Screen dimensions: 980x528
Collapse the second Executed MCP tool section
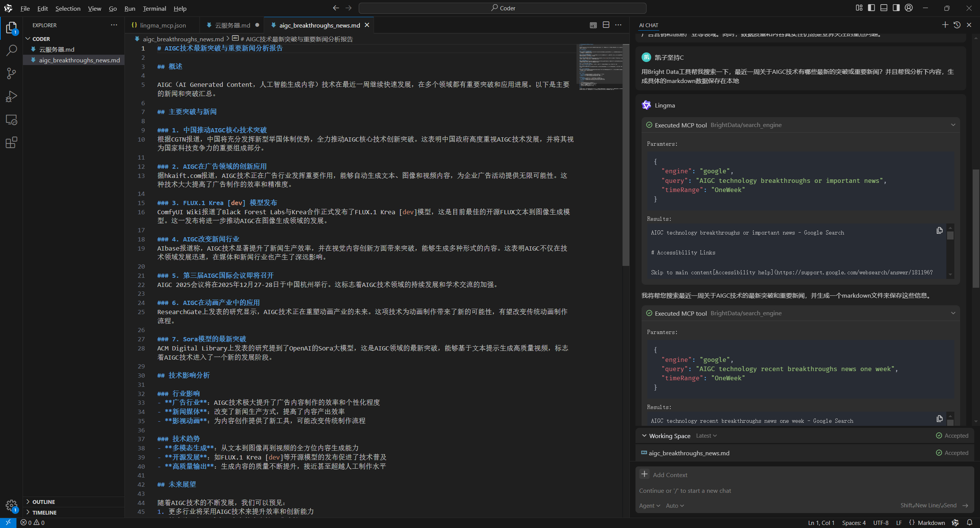point(953,313)
